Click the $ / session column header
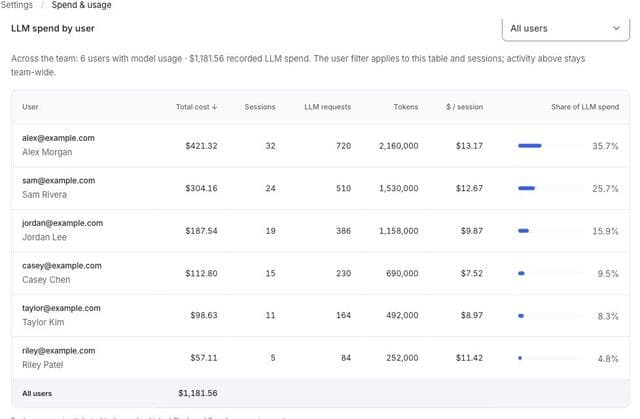This screenshot has width=640, height=419. pos(464,107)
